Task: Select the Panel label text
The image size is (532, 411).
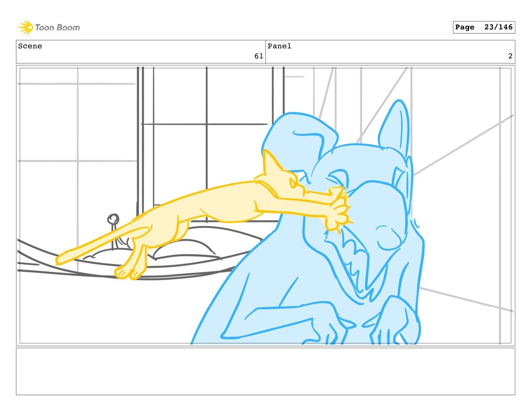Action: [x=279, y=46]
